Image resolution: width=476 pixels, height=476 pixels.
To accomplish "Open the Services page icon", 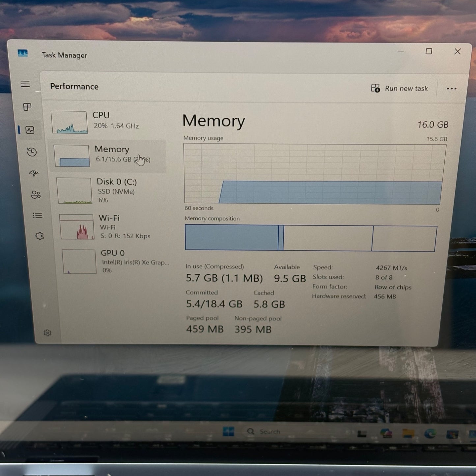I will coord(40,236).
